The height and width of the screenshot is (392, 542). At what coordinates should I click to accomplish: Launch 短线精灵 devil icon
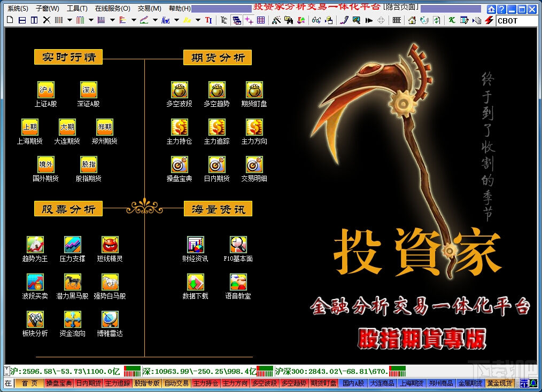pos(110,245)
